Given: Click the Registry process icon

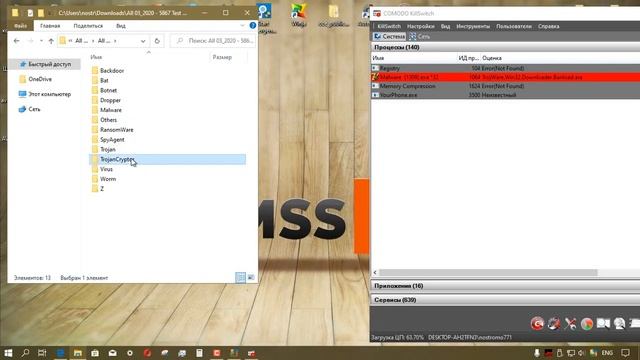Looking at the screenshot, I should [x=375, y=68].
